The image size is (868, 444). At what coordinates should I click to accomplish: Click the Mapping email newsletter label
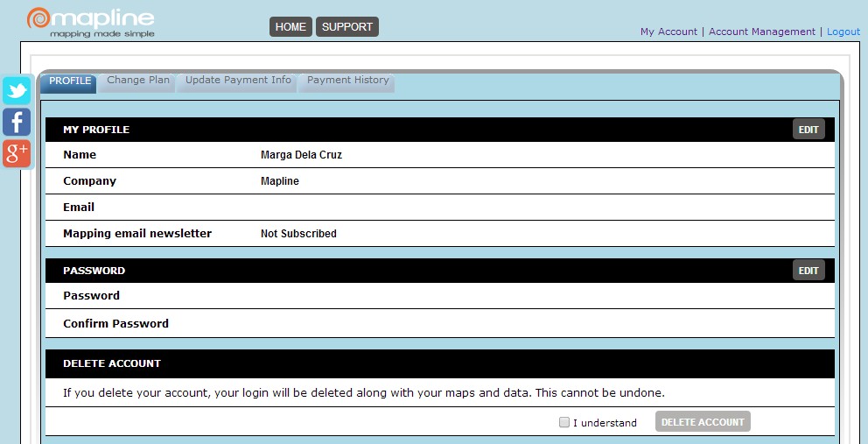pyautogui.click(x=137, y=233)
